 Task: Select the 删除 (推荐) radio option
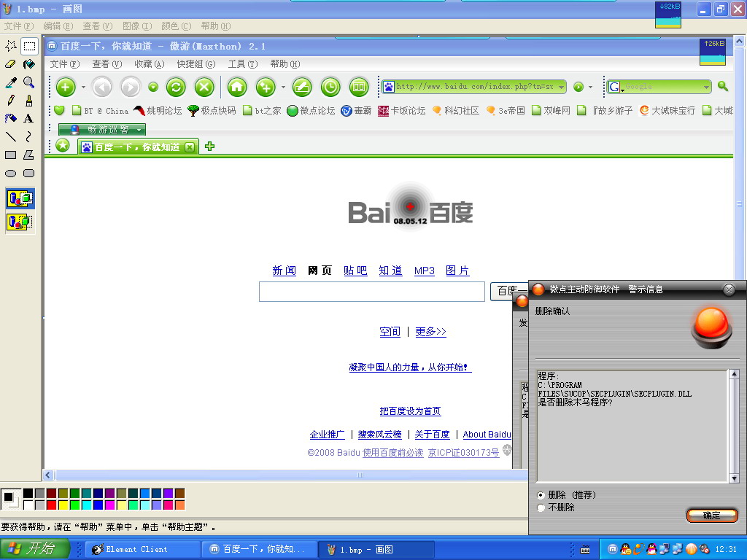(x=541, y=495)
